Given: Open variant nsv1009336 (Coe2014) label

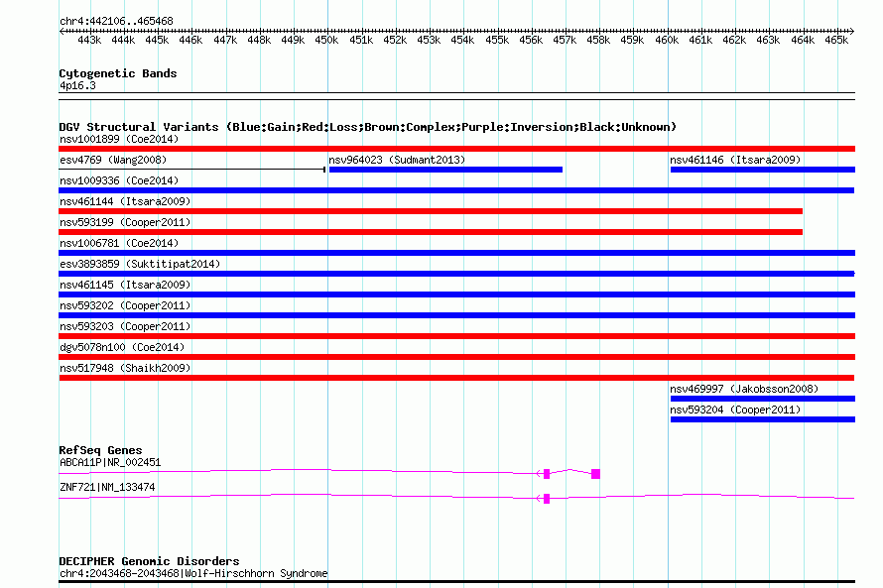Looking at the screenshot, I should 119,180.
